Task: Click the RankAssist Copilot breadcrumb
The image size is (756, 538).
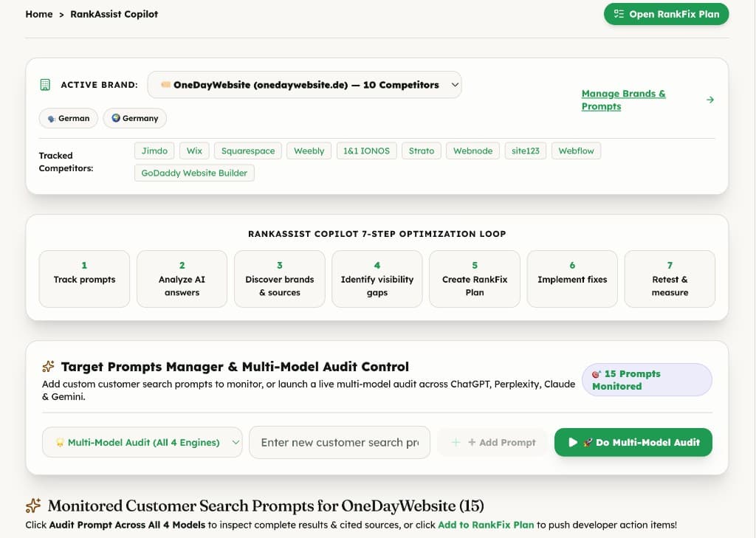Action: coord(114,14)
